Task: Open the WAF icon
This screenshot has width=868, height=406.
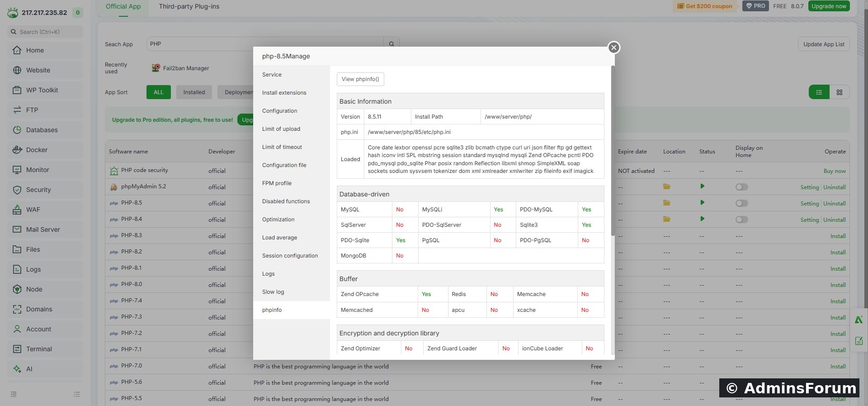Action: (17, 210)
